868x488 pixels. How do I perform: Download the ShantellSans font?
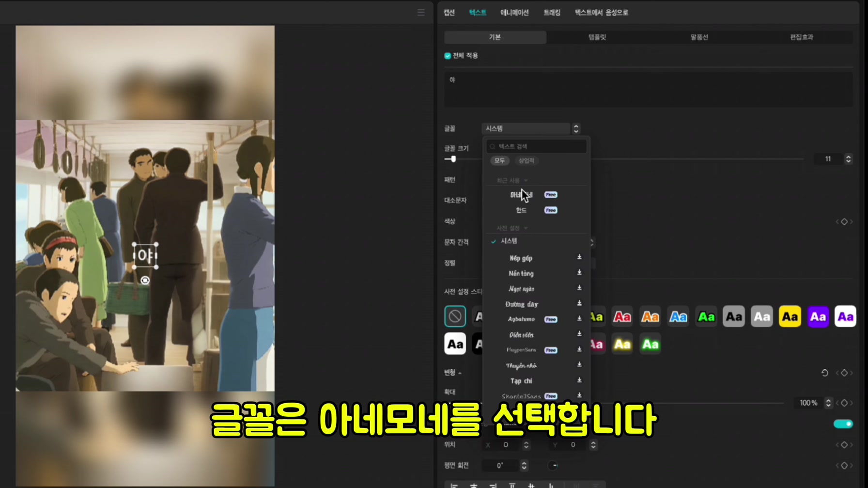[x=579, y=395]
